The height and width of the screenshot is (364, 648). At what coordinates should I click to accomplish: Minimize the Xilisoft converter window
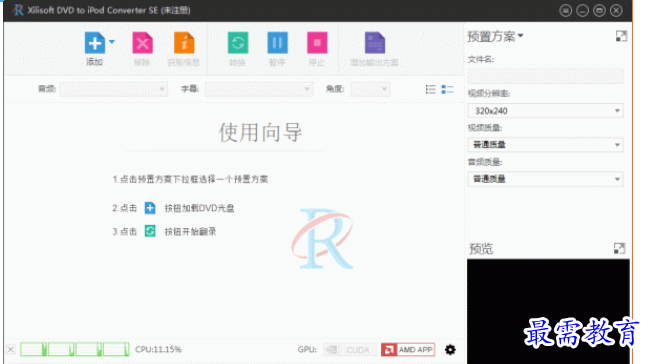pyautogui.click(x=582, y=10)
